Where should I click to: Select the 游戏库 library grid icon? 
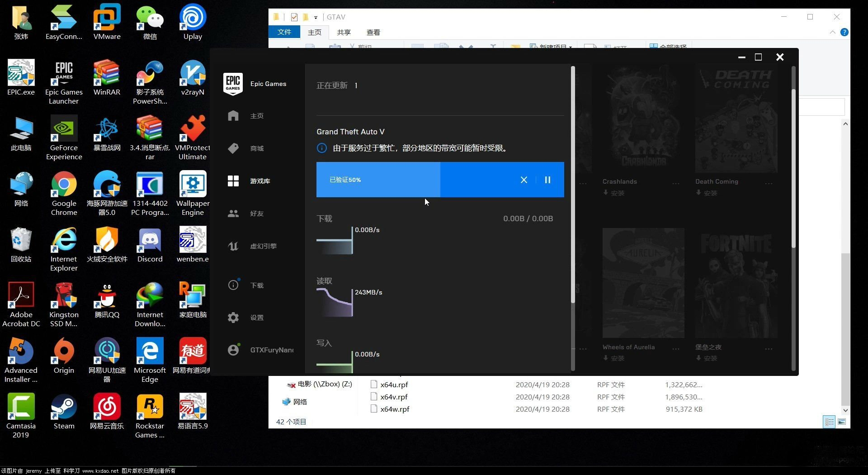(x=233, y=181)
